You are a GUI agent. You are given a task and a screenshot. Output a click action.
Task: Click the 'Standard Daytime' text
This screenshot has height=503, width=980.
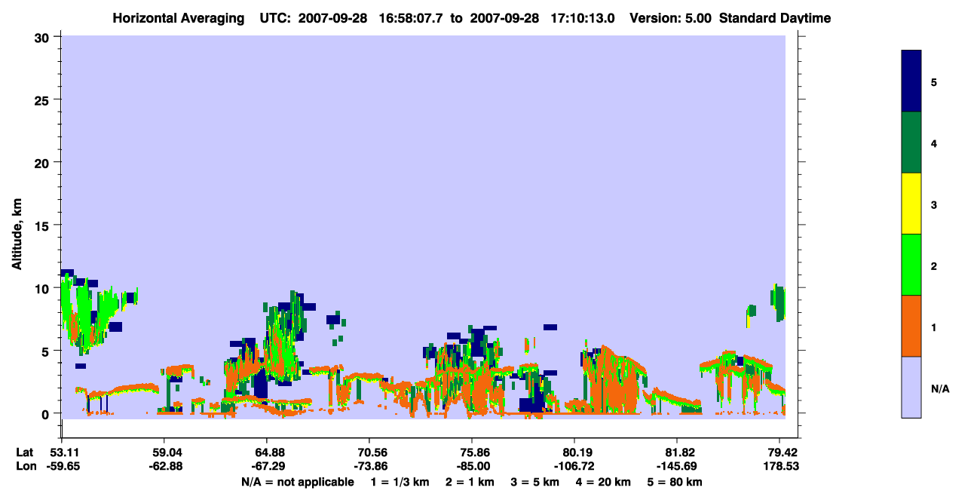click(775, 18)
